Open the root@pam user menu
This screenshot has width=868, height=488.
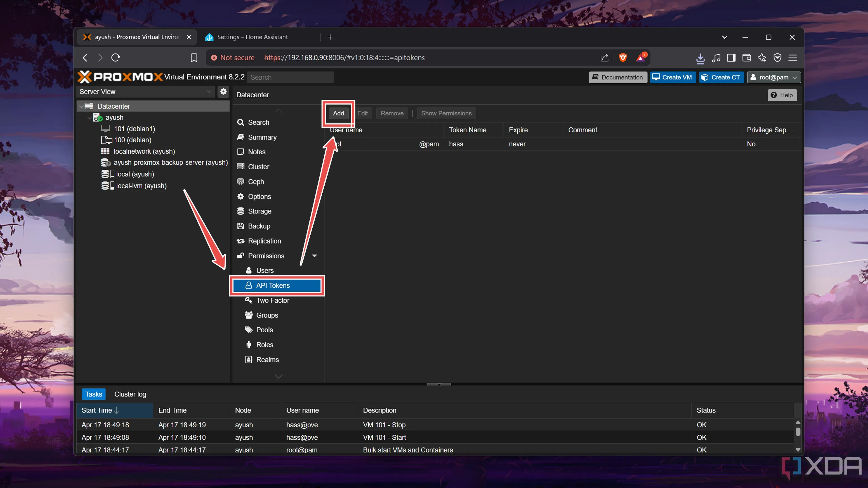pyautogui.click(x=774, y=77)
